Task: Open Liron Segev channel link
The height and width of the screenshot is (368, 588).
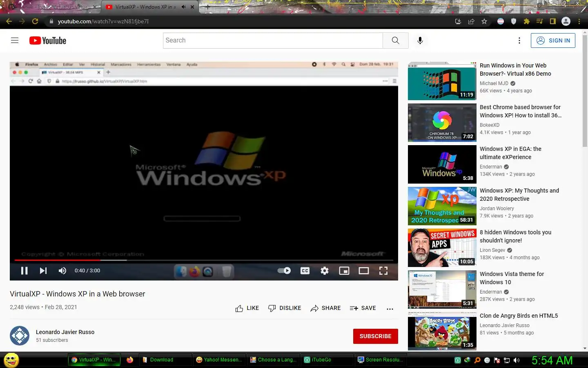Action: 492,250
